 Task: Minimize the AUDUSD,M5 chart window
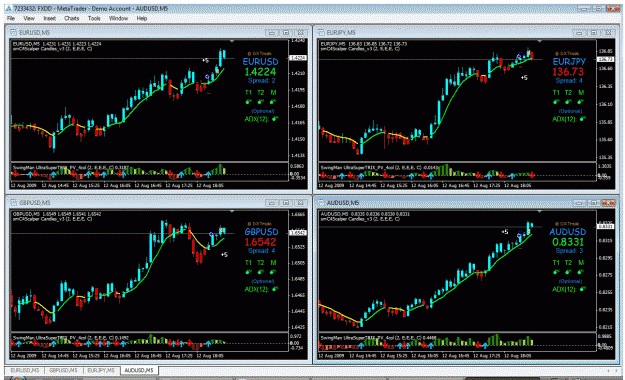point(579,203)
